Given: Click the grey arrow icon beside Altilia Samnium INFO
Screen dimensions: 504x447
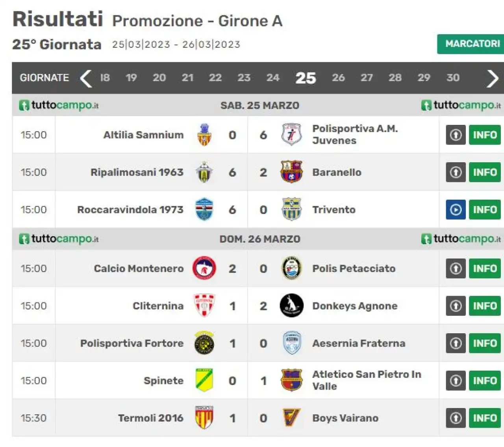Looking at the screenshot, I should (x=456, y=135).
